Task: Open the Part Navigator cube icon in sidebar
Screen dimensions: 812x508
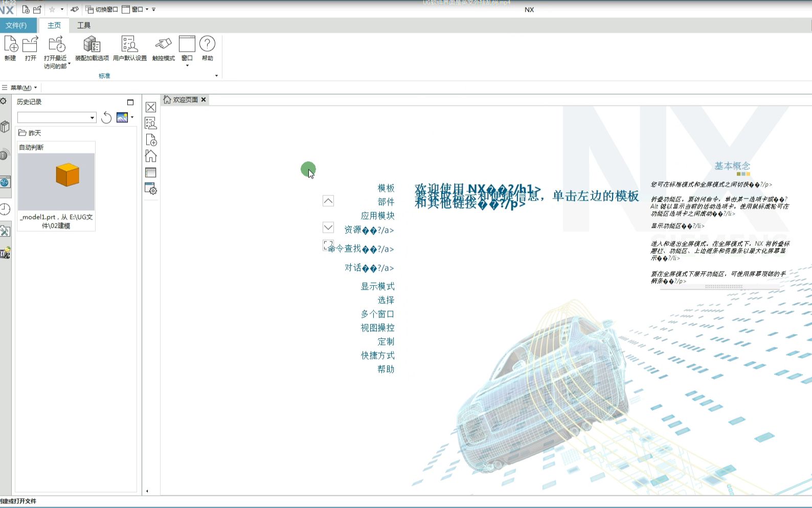Action: (5, 126)
